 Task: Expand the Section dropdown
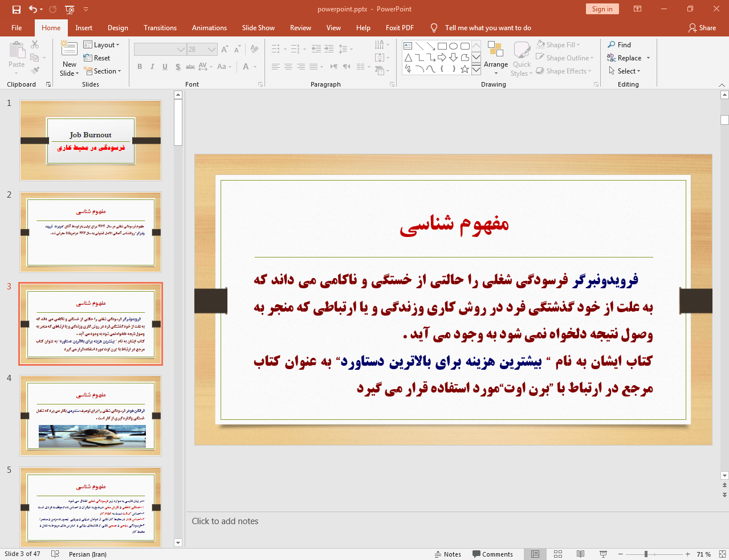click(103, 71)
